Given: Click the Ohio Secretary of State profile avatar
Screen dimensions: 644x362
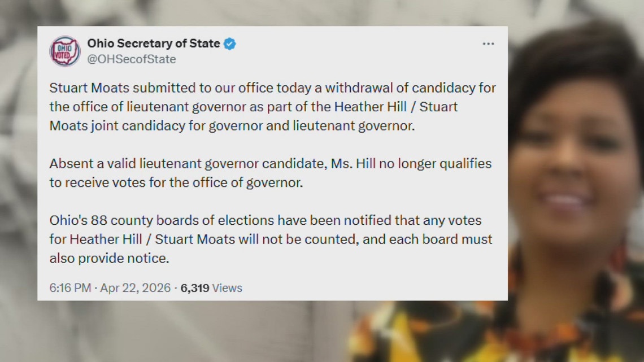Looking at the screenshot, I should pos(63,50).
